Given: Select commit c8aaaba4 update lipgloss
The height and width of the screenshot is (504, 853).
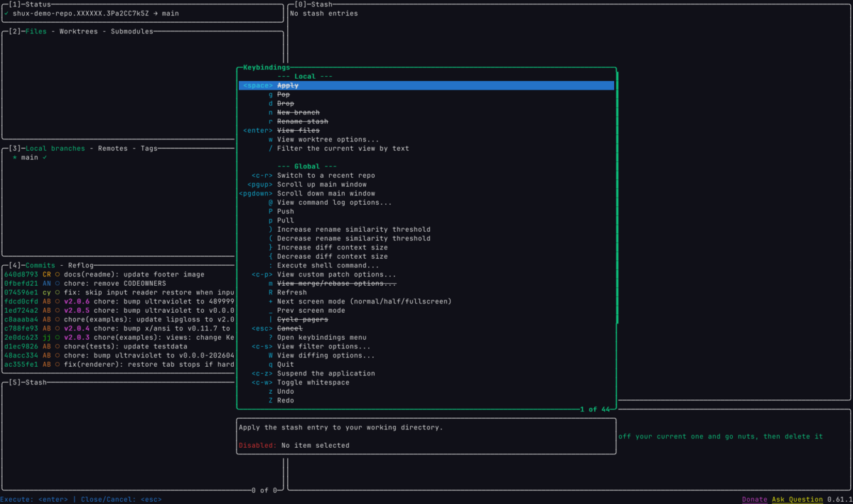Looking at the screenshot, I should click(x=119, y=319).
